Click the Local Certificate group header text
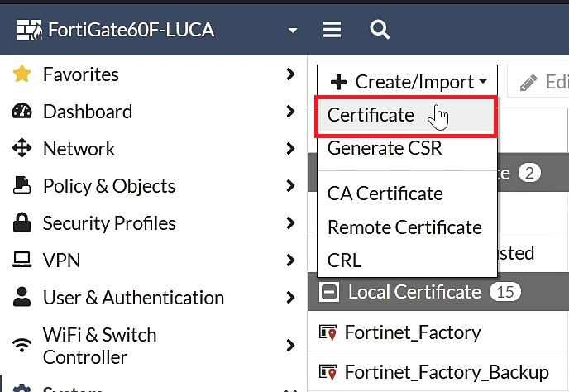 tap(414, 292)
